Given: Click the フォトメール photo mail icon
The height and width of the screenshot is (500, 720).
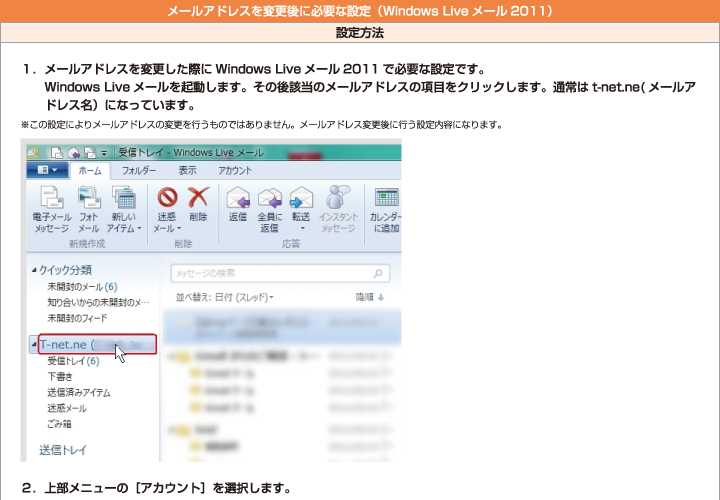Looking at the screenshot, I should [x=89, y=197].
